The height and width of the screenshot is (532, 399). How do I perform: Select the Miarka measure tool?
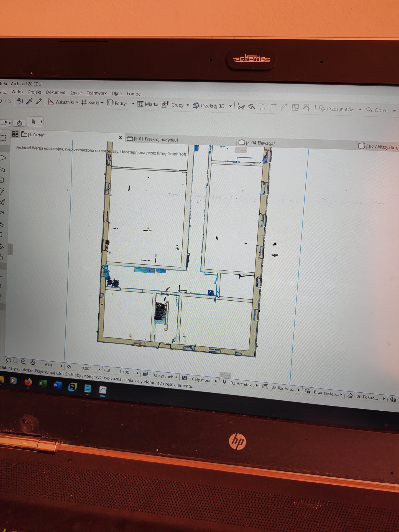pos(140,104)
